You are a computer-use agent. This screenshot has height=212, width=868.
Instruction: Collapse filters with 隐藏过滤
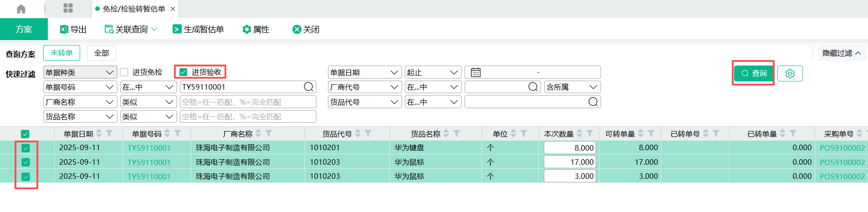[841, 53]
